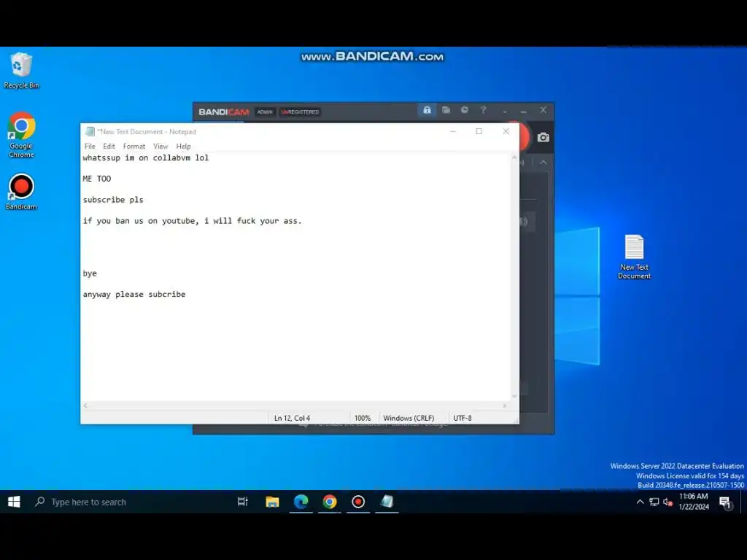This screenshot has height=560, width=747.
Task: Switch to Notepad on the taskbar
Action: (x=387, y=502)
